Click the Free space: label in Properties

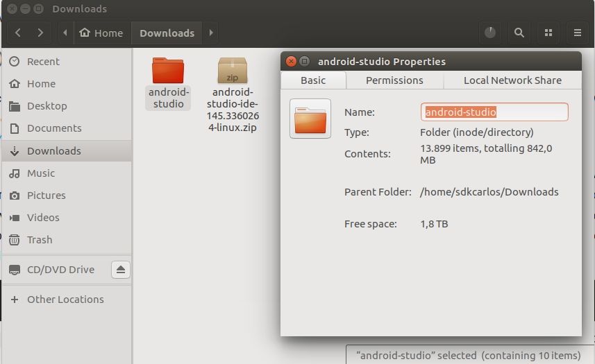370,224
